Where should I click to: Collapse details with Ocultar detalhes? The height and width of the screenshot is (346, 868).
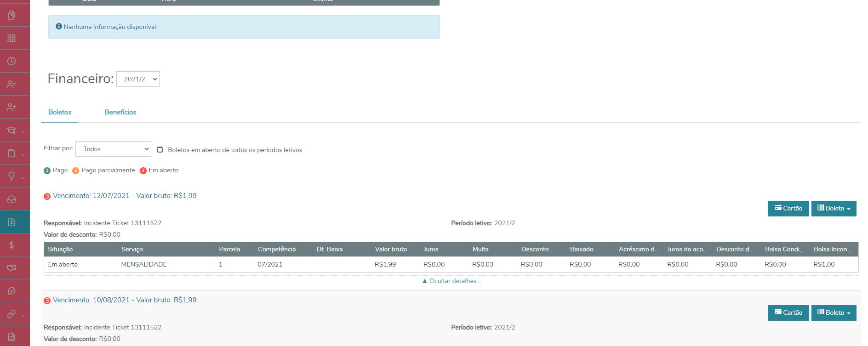(x=451, y=281)
